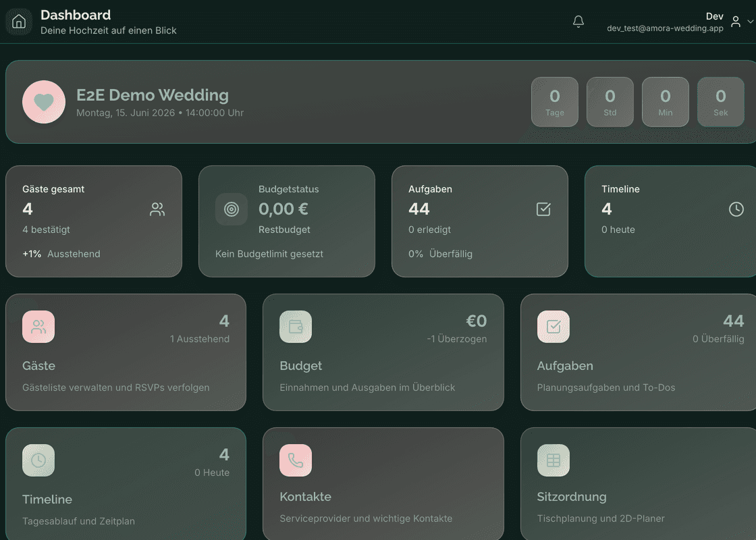Click 'Serviceprovider und wichtige Kontakte' text
756x540 pixels.
click(366, 519)
